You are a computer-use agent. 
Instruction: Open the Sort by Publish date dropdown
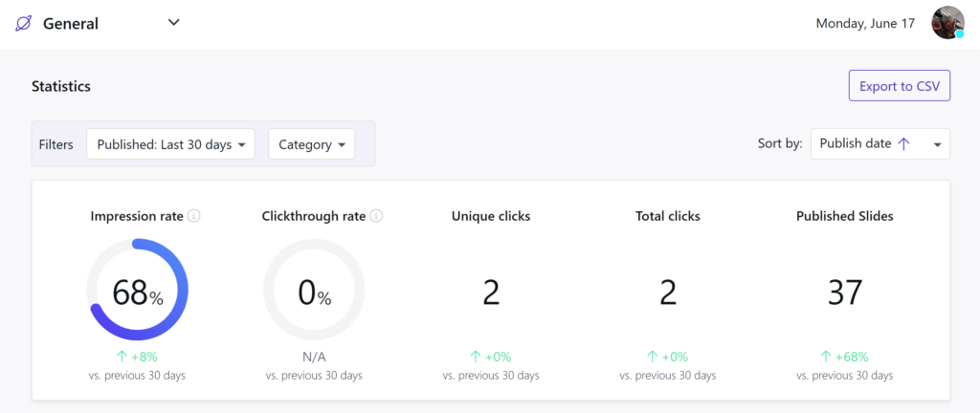tap(880, 144)
